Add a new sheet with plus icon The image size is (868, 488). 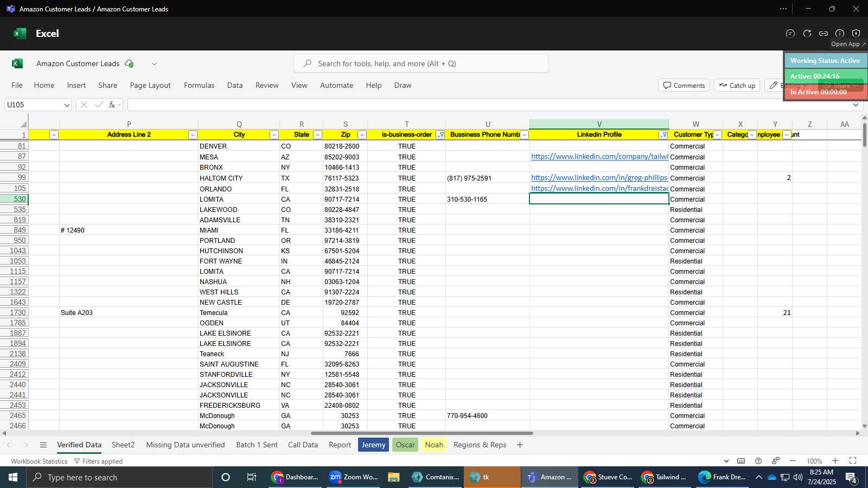coord(520,445)
